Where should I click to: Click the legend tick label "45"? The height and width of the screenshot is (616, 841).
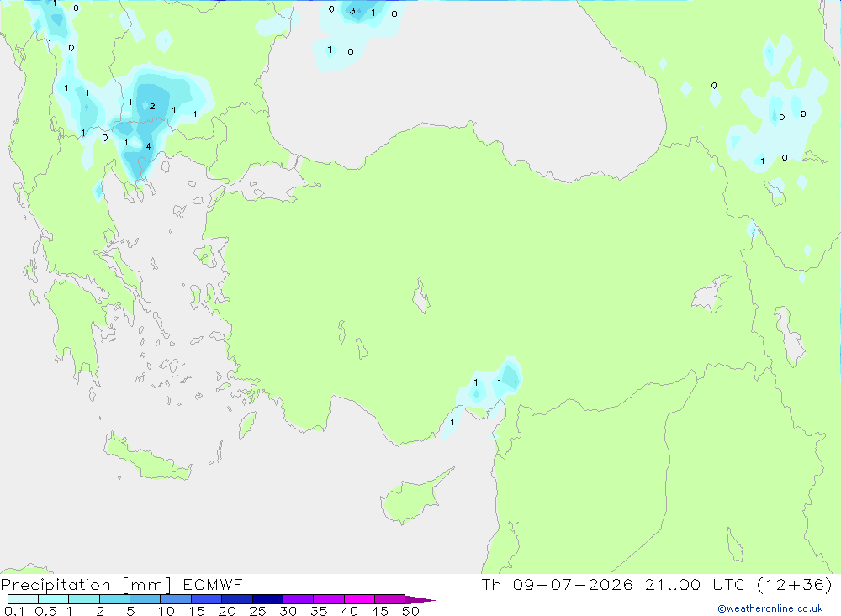(x=380, y=611)
